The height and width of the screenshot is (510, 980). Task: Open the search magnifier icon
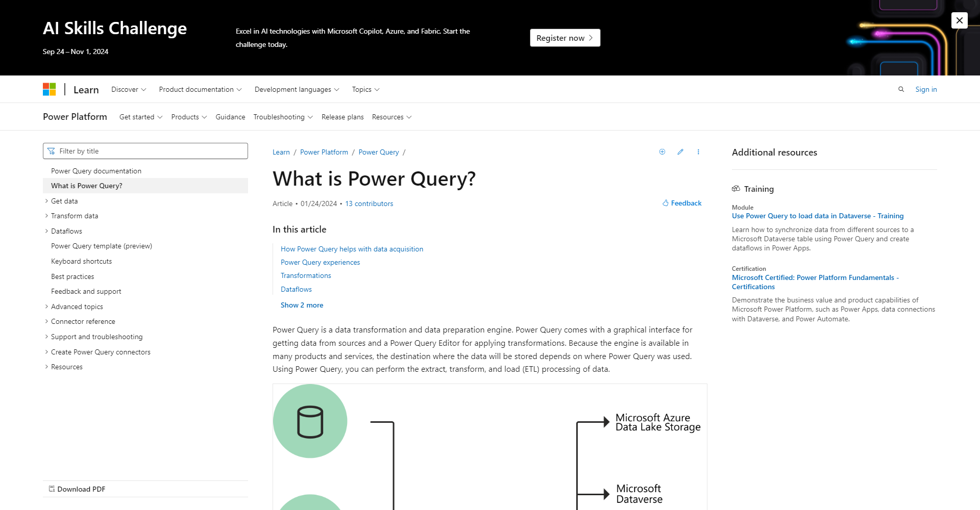tap(901, 89)
